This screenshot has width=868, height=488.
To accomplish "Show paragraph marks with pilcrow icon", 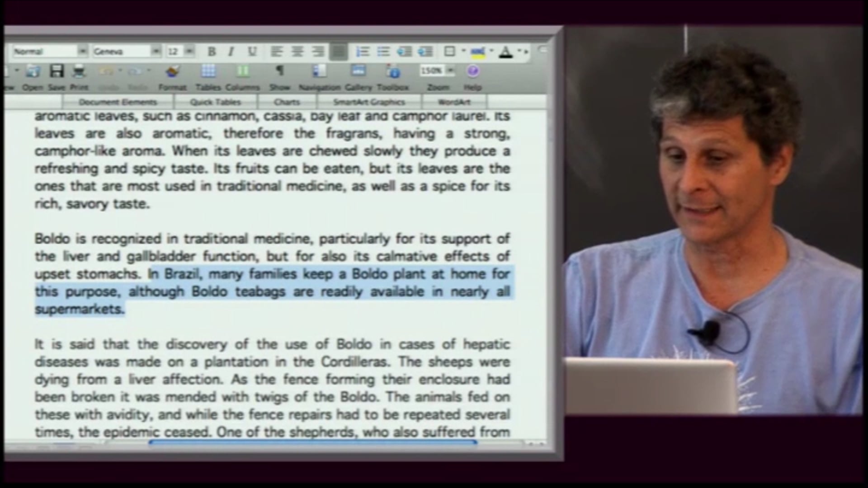I will [280, 70].
